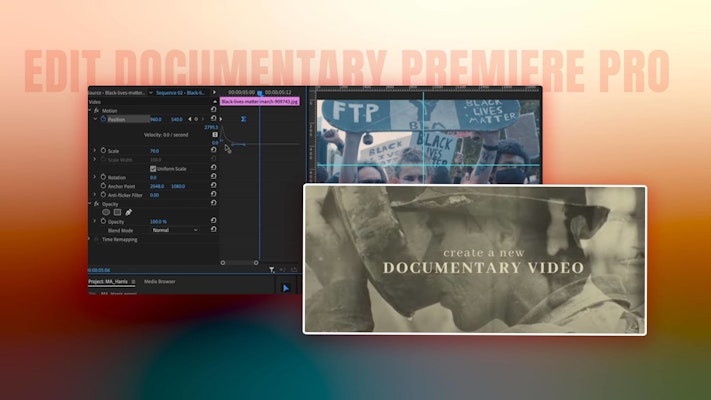
Task: Click the Anchor Point value 2048.0
Action: click(157, 186)
